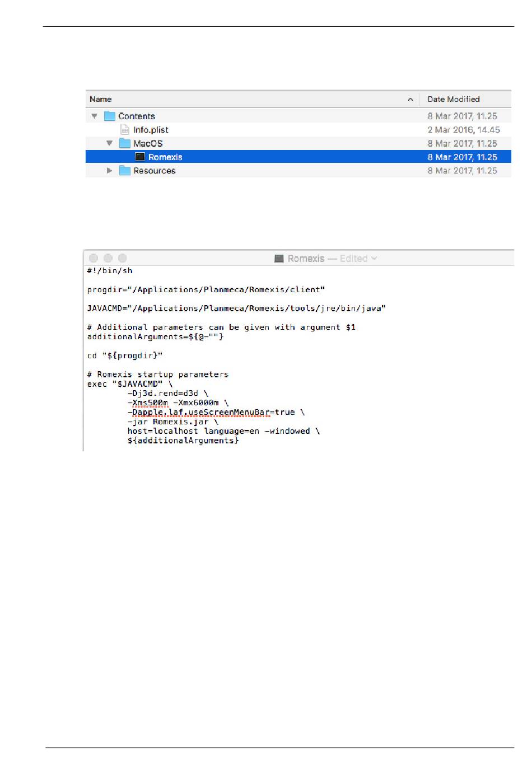Viewport: 532px width, 772px height.
Task: Click the exec "$JAVACMD" line
Action: pyautogui.click(x=130, y=384)
